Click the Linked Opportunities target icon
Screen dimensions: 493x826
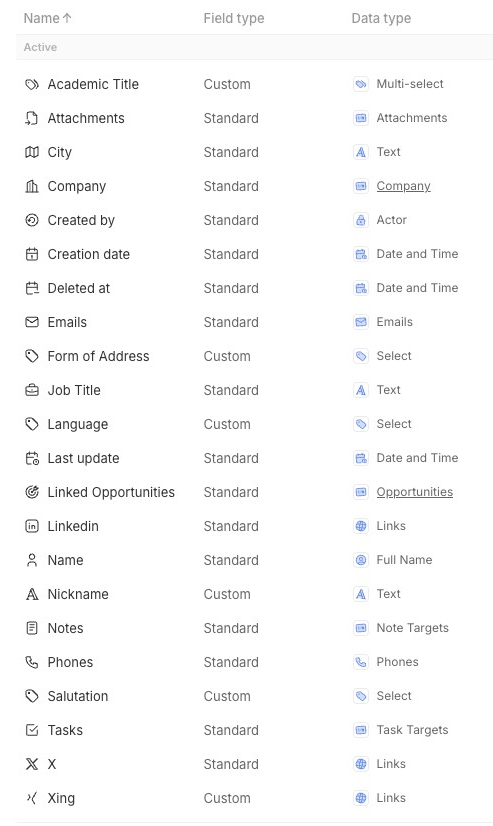point(32,492)
